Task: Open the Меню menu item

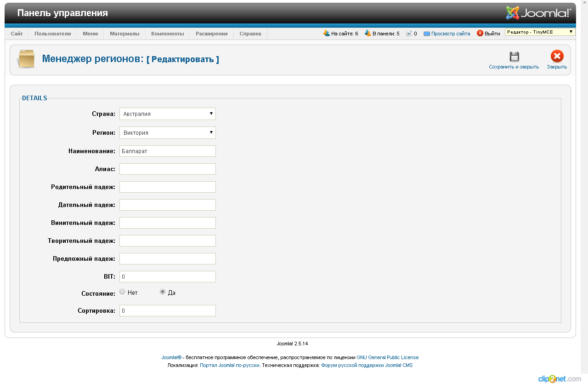Action: pyautogui.click(x=90, y=34)
